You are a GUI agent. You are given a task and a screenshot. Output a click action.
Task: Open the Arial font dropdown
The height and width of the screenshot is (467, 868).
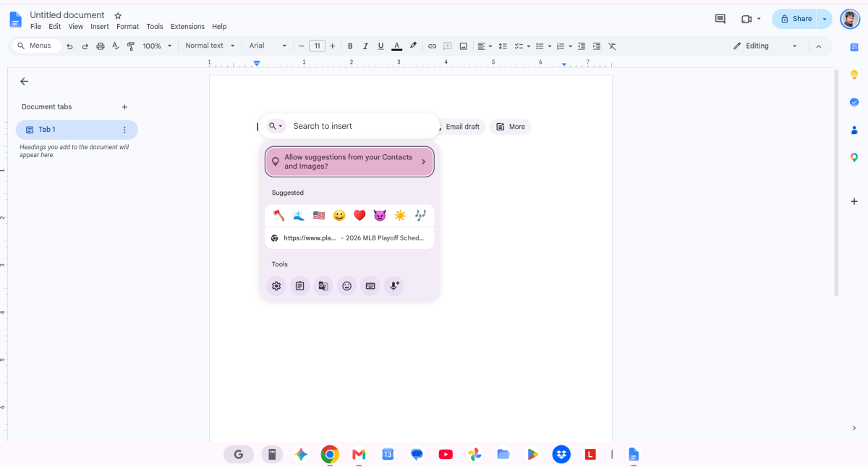click(x=268, y=46)
